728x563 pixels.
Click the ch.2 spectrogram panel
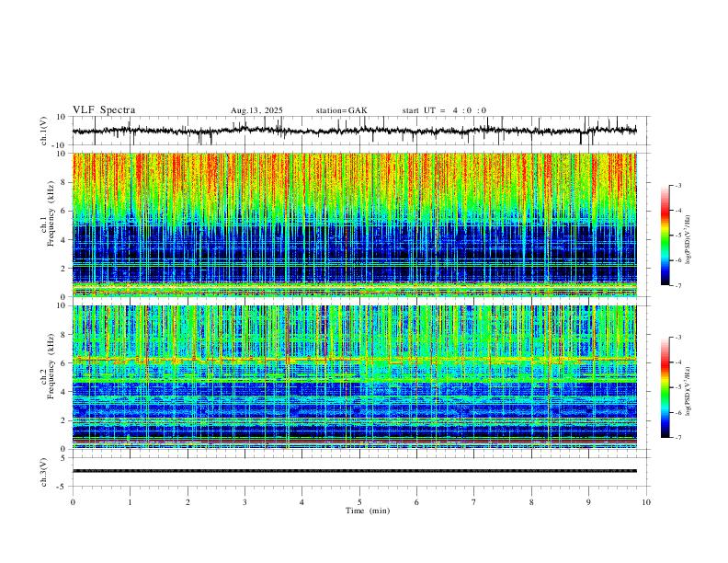point(354,377)
